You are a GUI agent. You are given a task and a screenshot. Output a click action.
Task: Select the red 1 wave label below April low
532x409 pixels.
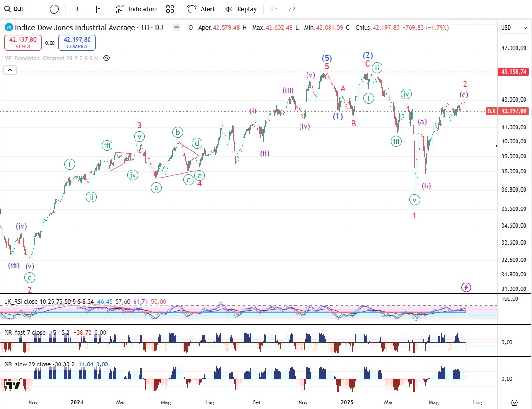pyautogui.click(x=414, y=216)
